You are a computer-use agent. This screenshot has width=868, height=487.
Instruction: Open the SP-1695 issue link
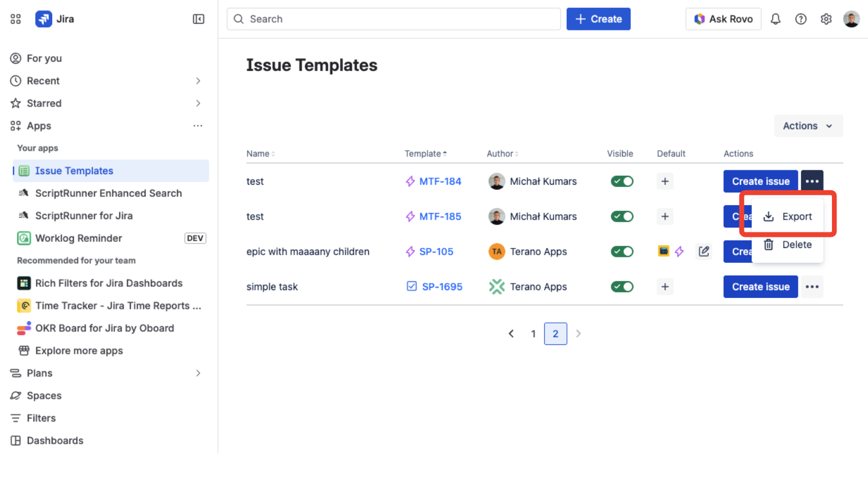(x=442, y=287)
